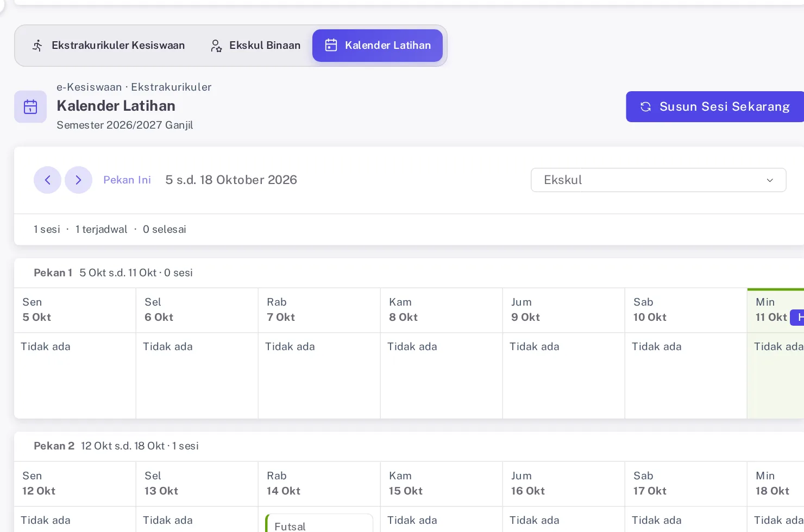Select the Kam 15 Okt day header
Viewport: 804px width, 532px height.
point(442,484)
